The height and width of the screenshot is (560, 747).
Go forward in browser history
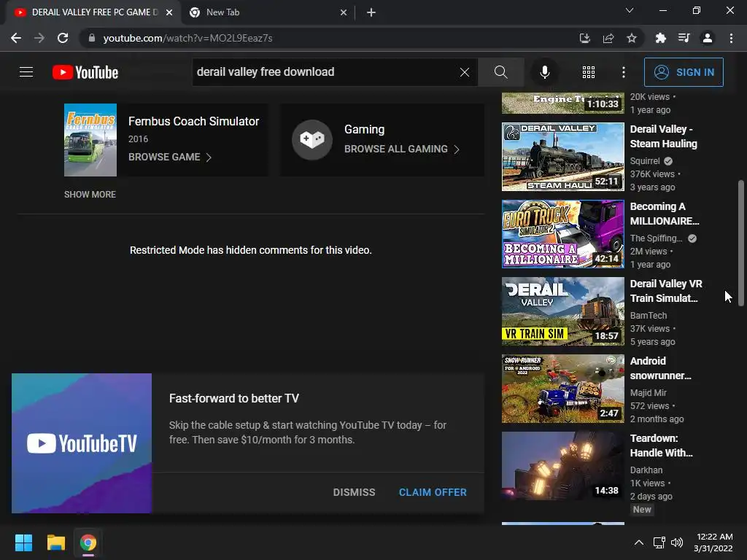tap(39, 38)
